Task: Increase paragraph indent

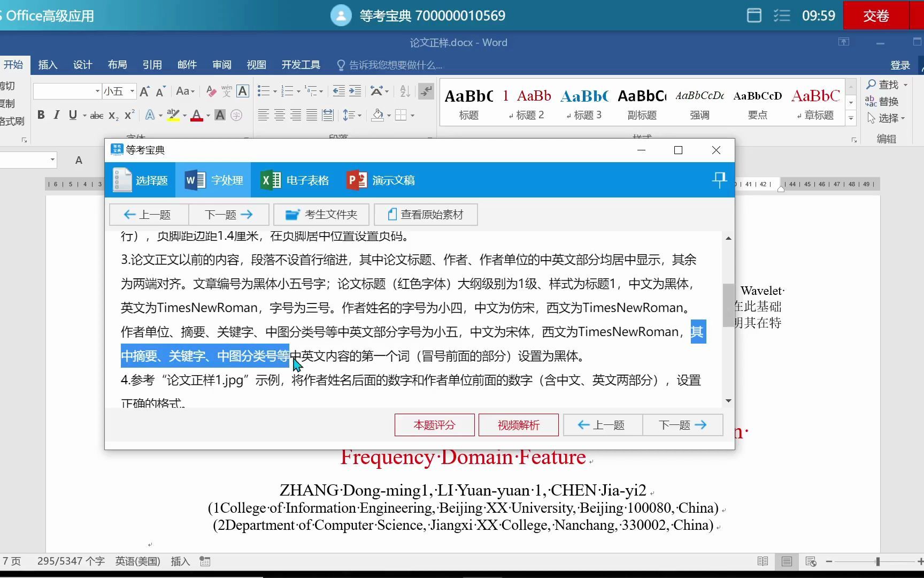Action: [355, 91]
